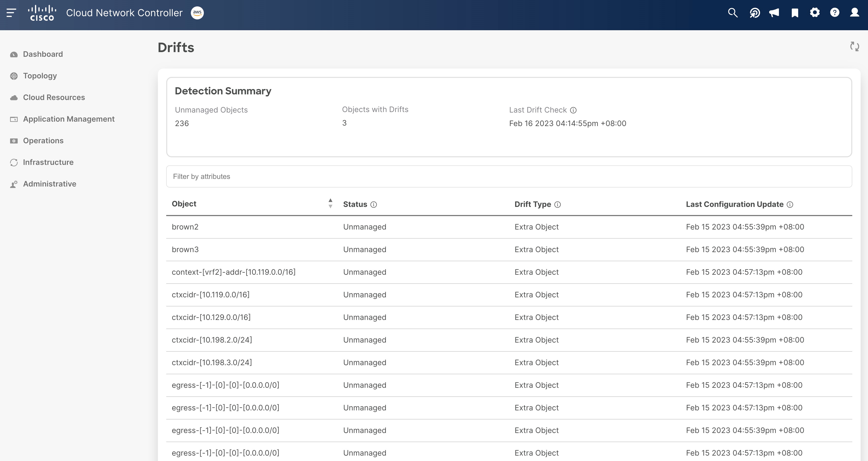Click the Status column info icon
Screen dimensions: 868x461
[x=373, y=204]
